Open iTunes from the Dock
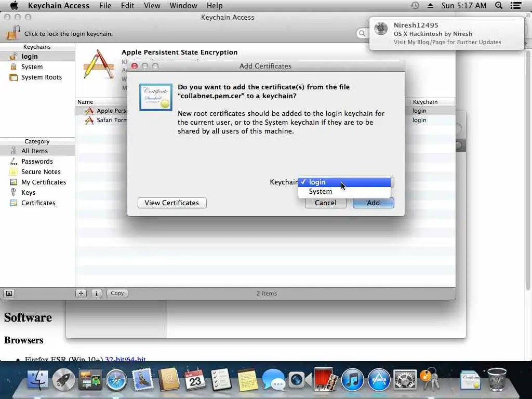The width and height of the screenshot is (532, 399). coord(352,379)
